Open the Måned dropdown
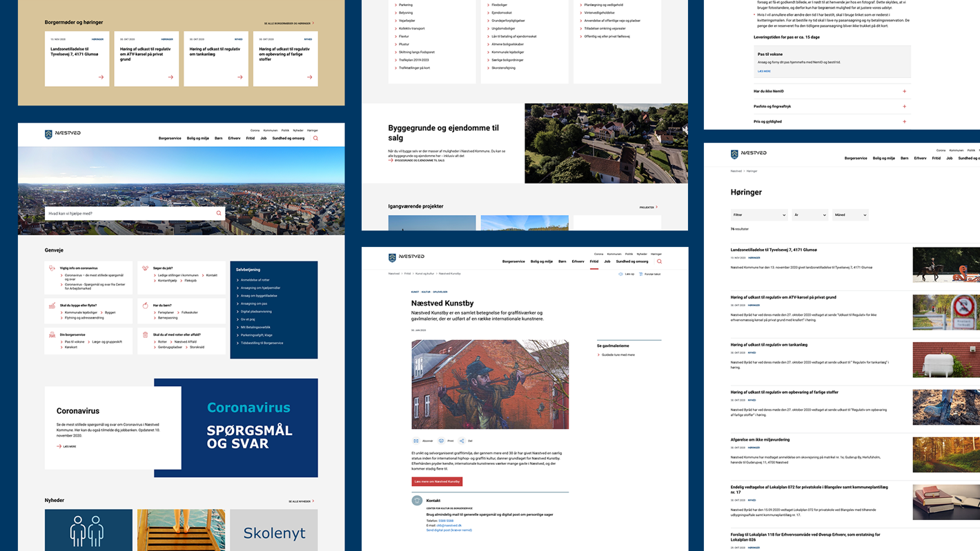980x551 pixels. [850, 215]
